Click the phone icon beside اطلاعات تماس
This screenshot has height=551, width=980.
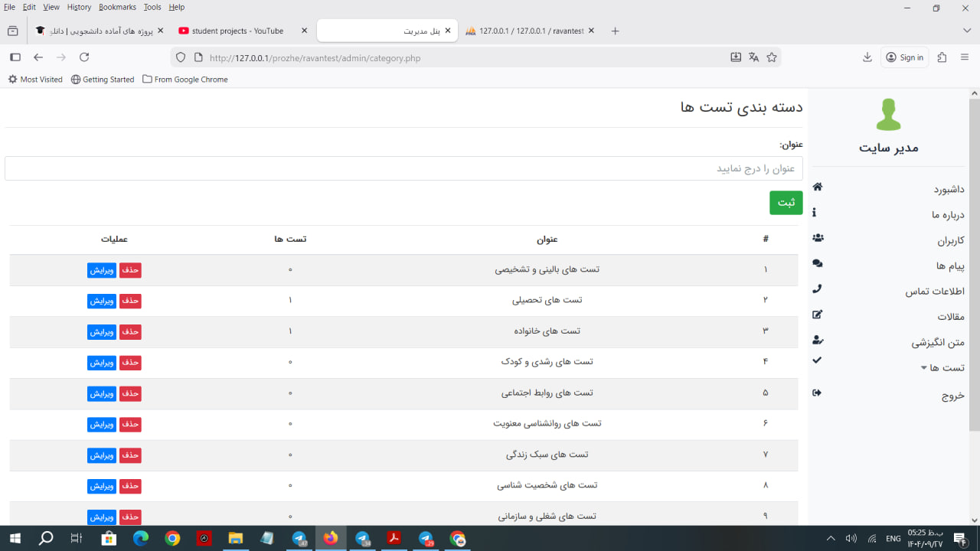pos(817,289)
